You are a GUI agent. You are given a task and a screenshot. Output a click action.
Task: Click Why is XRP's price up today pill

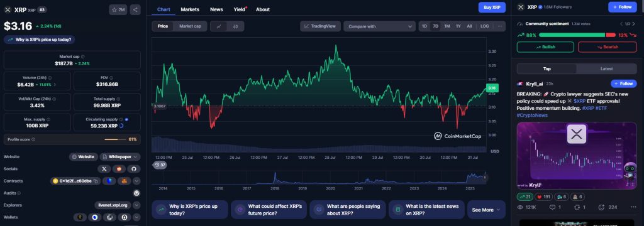click(x=40, y=40)
